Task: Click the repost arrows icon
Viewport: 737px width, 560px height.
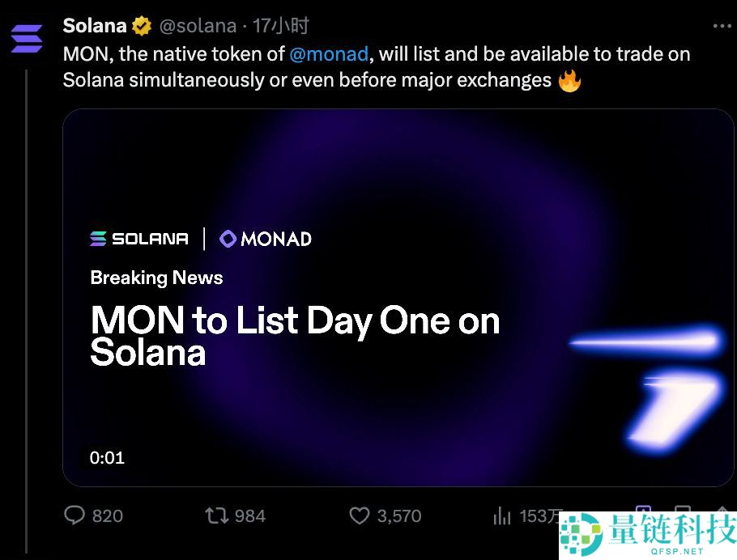Action: point(216,515)
